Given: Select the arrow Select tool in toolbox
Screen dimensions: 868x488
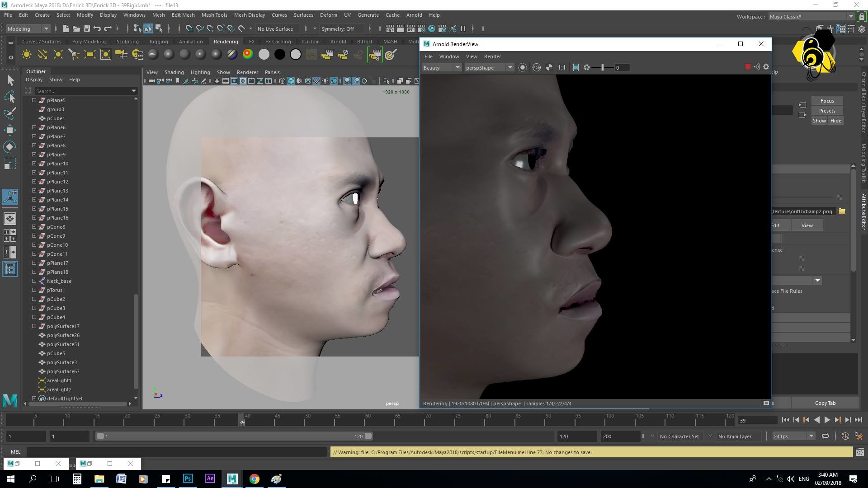Looking at the screenshot, I should [x=10, y=80].
